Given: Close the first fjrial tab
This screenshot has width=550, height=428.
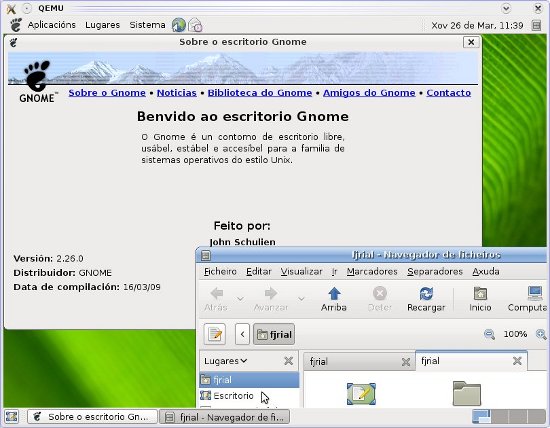Looking at the screenshot, I should pyautogui.click(x=406, y=362).
